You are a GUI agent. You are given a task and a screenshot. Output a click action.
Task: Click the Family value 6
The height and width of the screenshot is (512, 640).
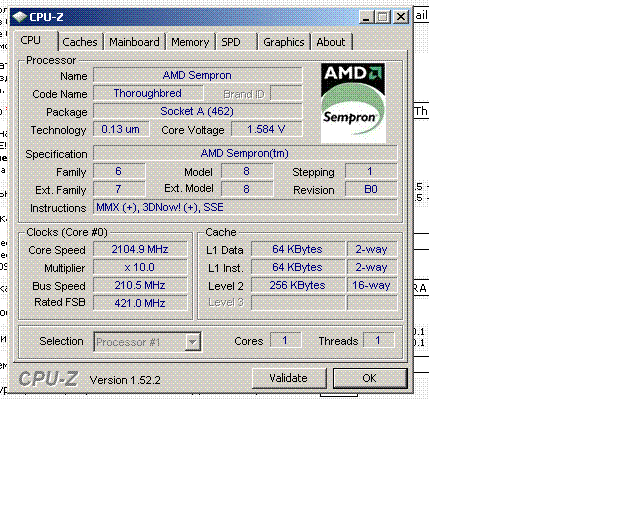pos(119,171)
